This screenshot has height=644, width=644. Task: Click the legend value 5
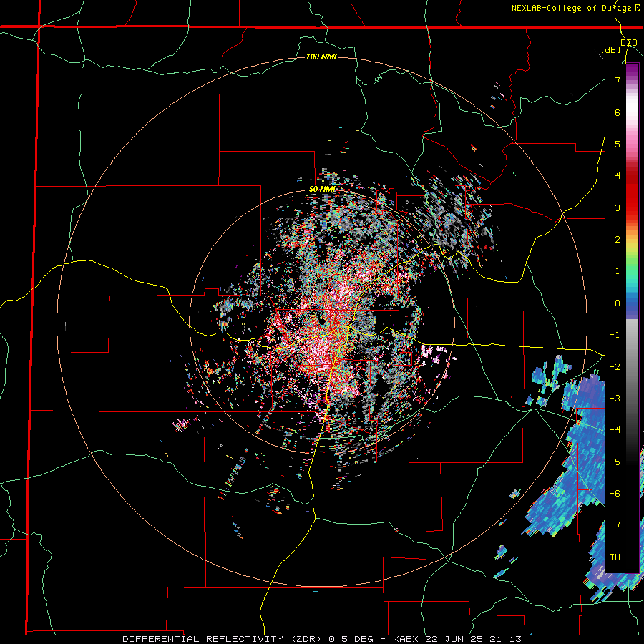(x=618, y=145)
